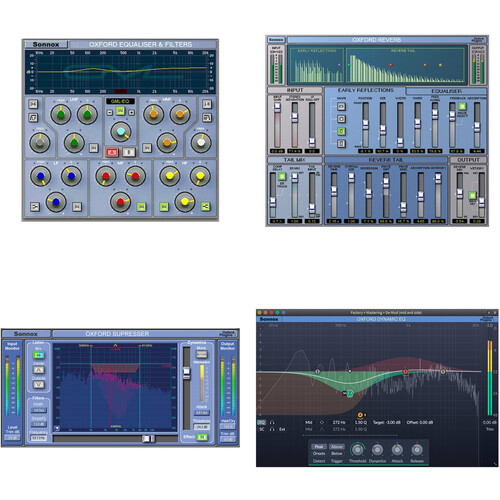Open the Mid dropdown on the SC row
This screenshot has width=500, height=500.
[309, 429]
